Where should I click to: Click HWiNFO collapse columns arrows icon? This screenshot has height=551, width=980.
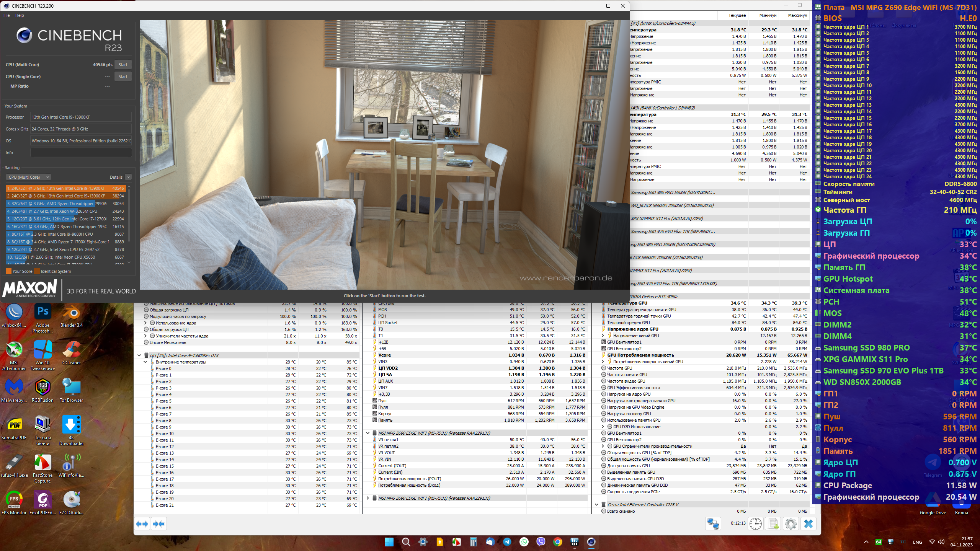pos(158,524)
